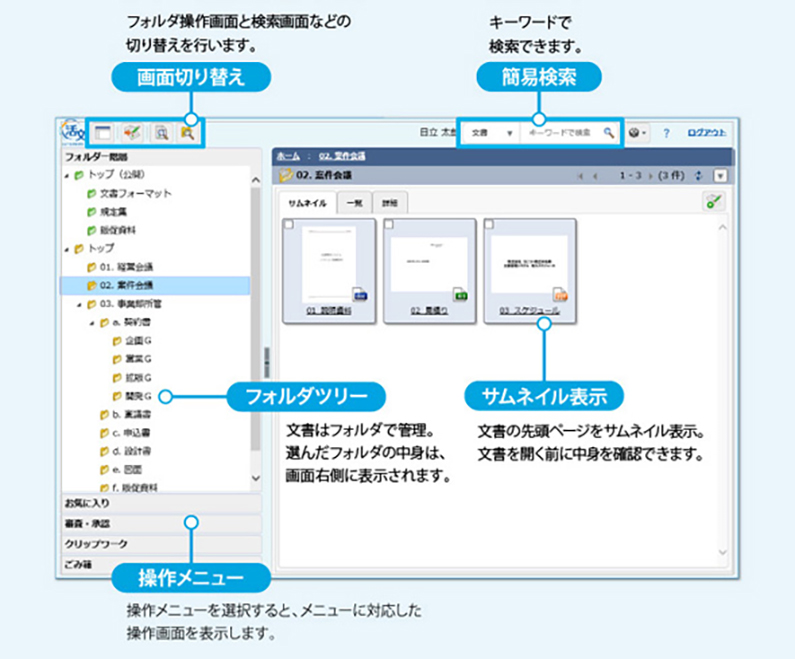The image size is (795, 659).
Task: Click the folder view window icon in toolbar
Action: pyautogui.click(x=102, y=132)
